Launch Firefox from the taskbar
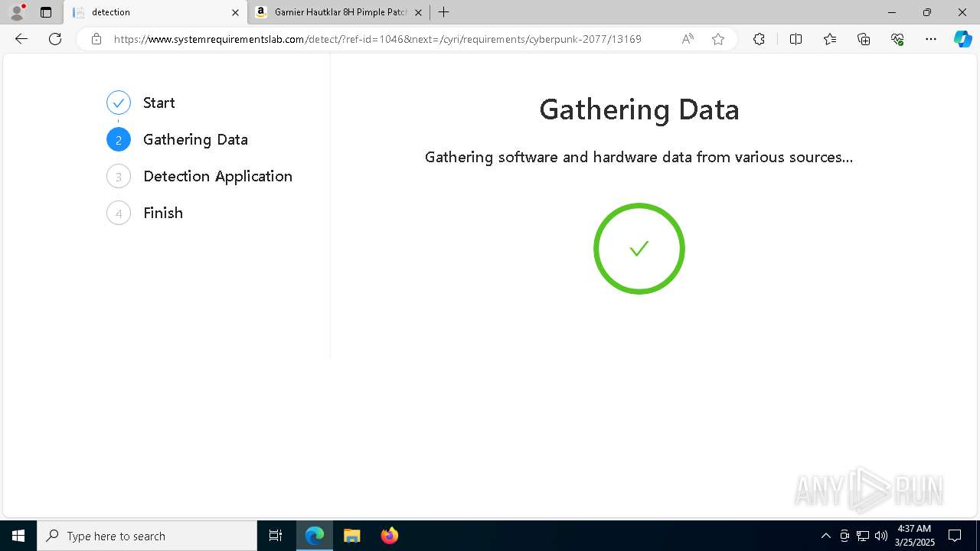Screen dimensions: 980x551 pos(389,536)
